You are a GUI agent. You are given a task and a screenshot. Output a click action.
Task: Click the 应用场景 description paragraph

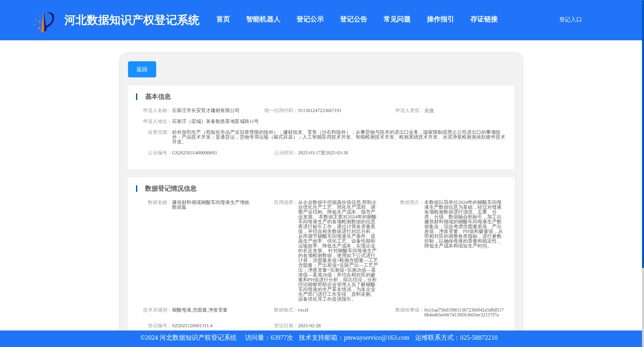338,251
